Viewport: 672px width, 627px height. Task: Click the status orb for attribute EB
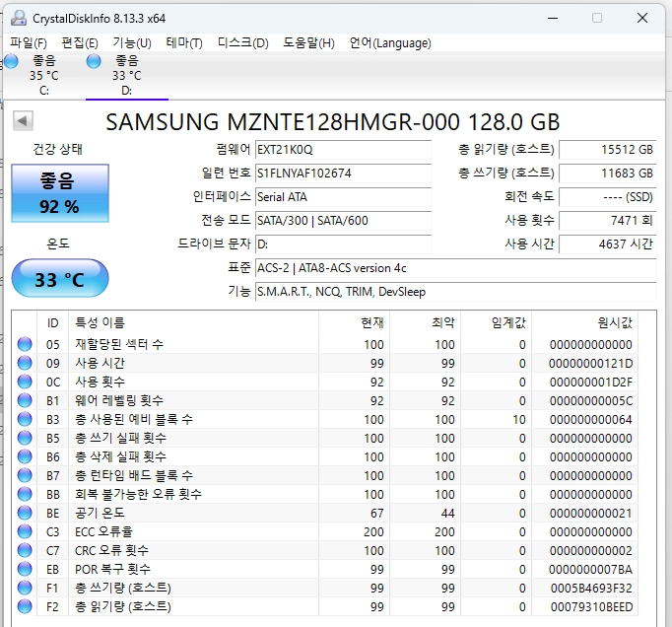tap(25, 569)
